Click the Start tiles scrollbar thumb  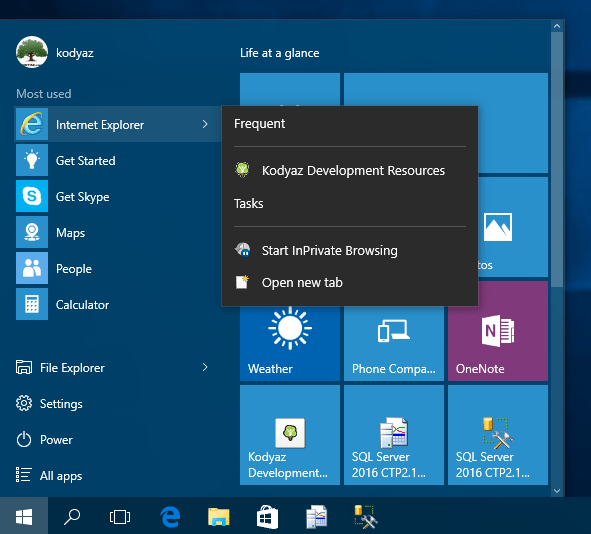point(557,159)
